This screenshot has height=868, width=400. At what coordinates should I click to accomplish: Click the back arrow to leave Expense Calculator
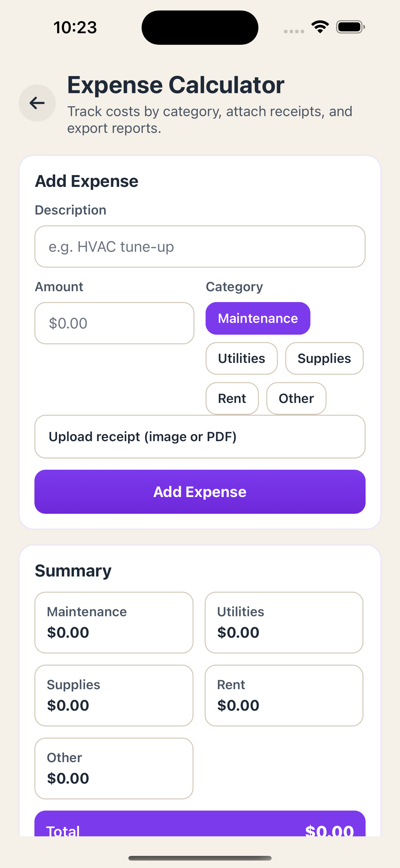point(37,103)
